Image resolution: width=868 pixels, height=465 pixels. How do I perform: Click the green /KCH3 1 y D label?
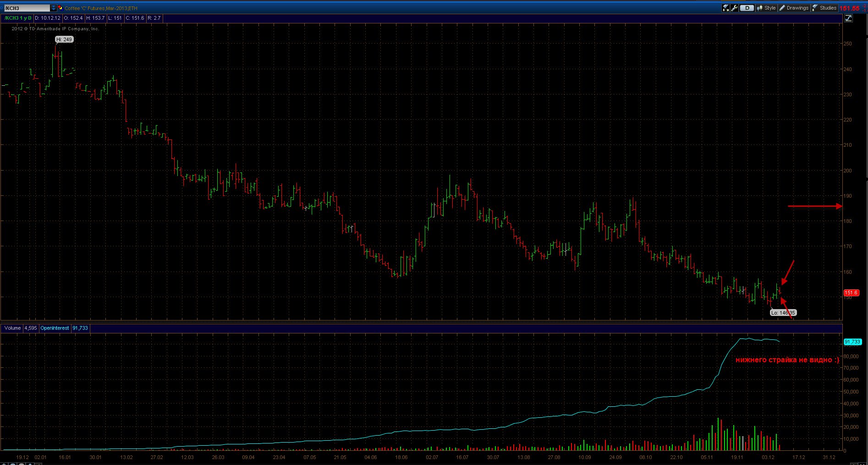pyautogui.click(x=18, y=18)
